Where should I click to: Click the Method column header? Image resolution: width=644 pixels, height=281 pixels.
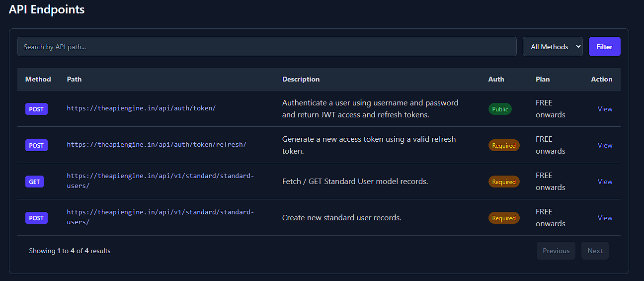(38, 79)
